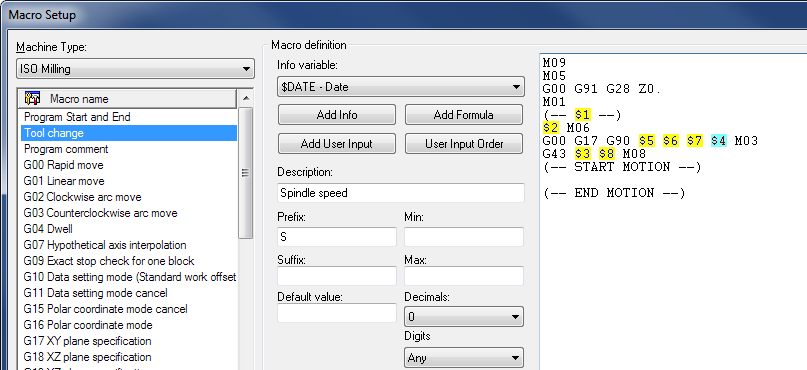
Task: Select the G11 Data setting mode cancel macro
Action: pyautogui.click(x=129, y=293)
